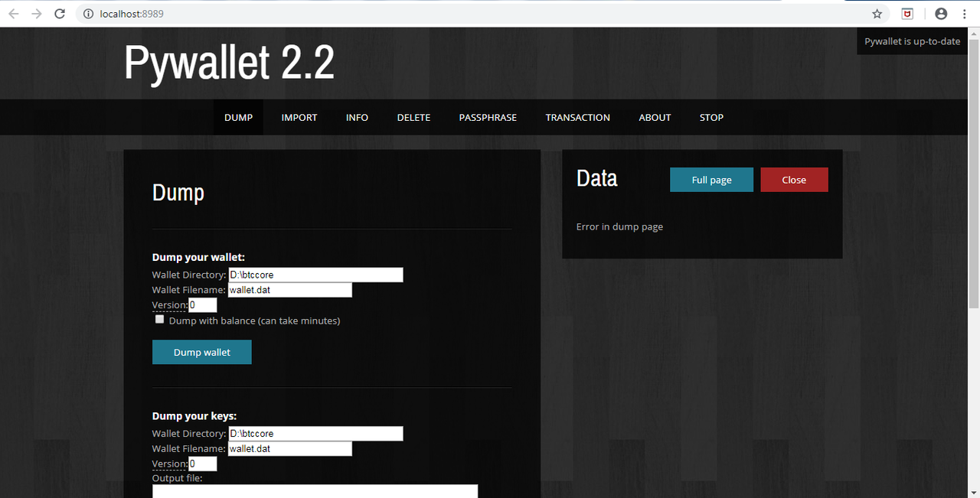Viewport: 980px width, 498px height.
Task: Bookmark page with the star icon
Action: click(x=877, y=14)
